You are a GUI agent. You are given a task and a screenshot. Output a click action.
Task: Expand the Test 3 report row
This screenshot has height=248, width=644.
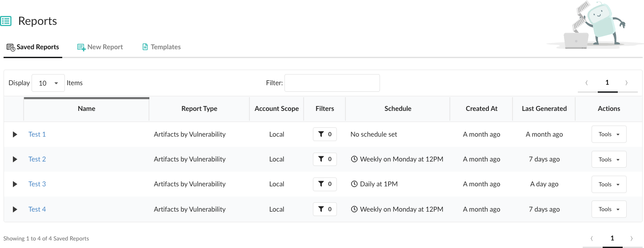(15, 184)
